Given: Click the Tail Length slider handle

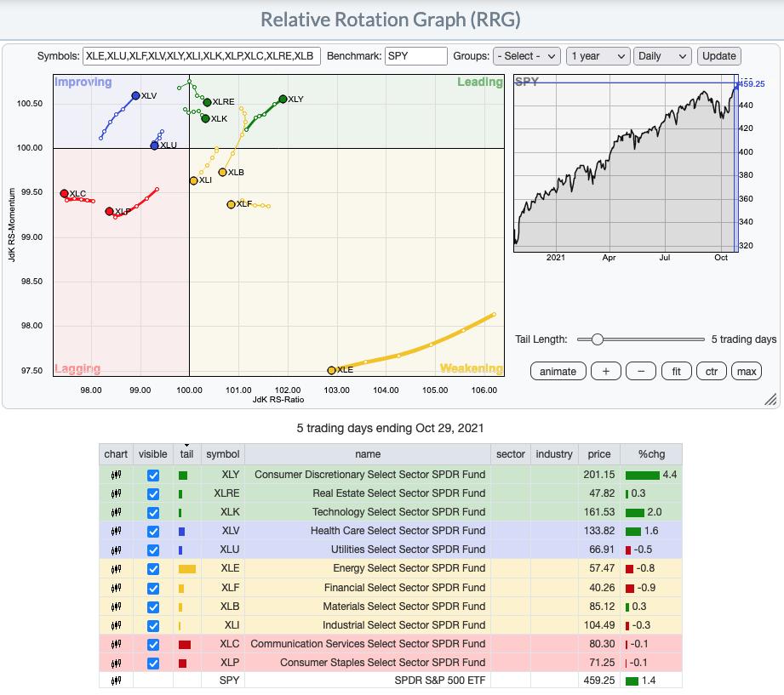Looking at the screenshot, I should [x=597, y=339].
